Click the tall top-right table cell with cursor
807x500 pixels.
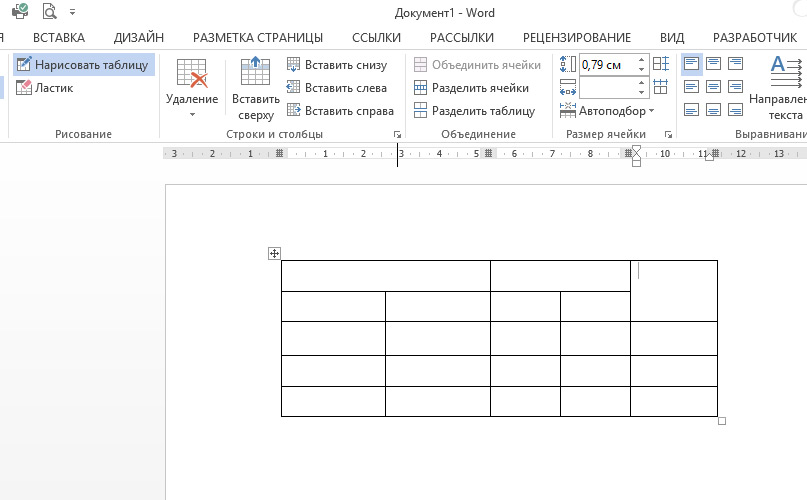click(x=674, y=291)
